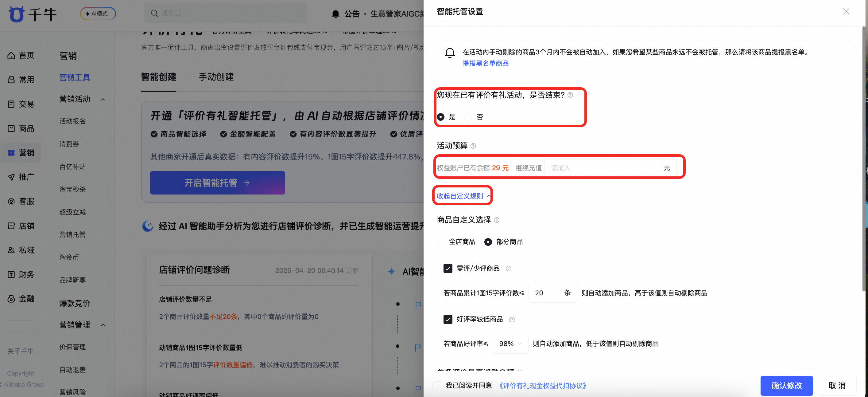Open 超级立减 menu item
868x397 pixels.
pyautogui.click(x=72, y=212)
